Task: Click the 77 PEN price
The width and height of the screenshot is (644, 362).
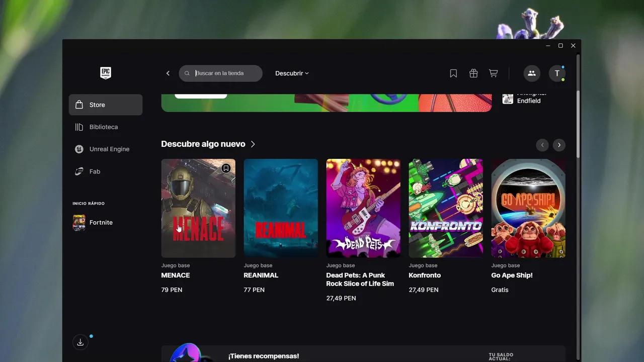Action: click(254, 290)
